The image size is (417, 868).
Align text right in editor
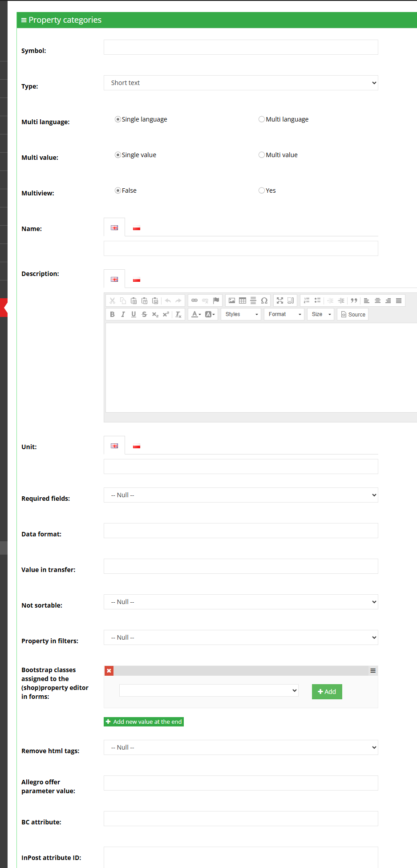coord(388,300)
